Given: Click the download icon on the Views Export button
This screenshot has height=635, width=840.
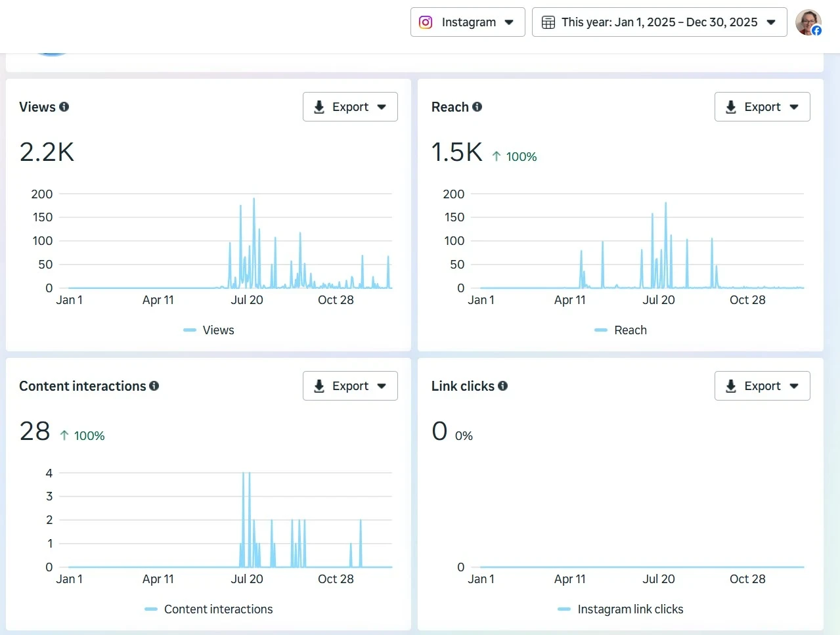Looking at the screenshot, I should tap(319, 107).
